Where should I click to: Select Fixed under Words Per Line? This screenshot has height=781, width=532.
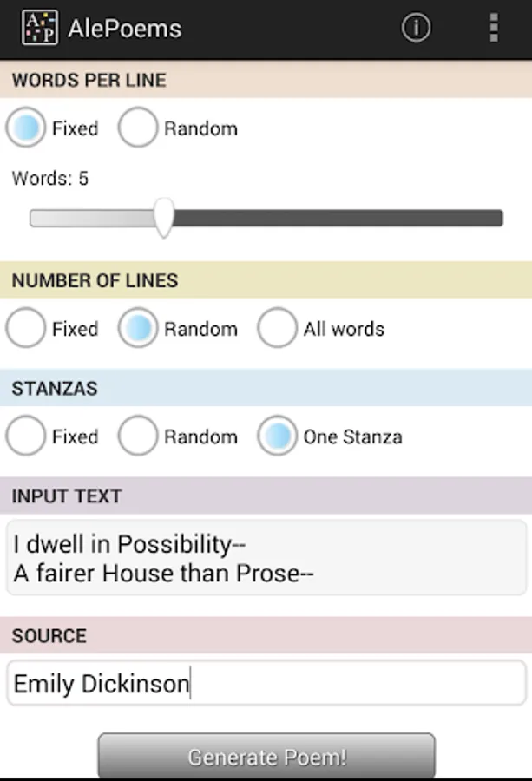tap(26, 128)
